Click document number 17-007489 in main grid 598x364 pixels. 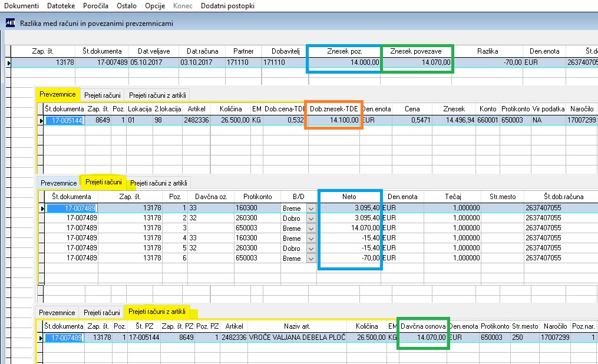tap(102, 62)
